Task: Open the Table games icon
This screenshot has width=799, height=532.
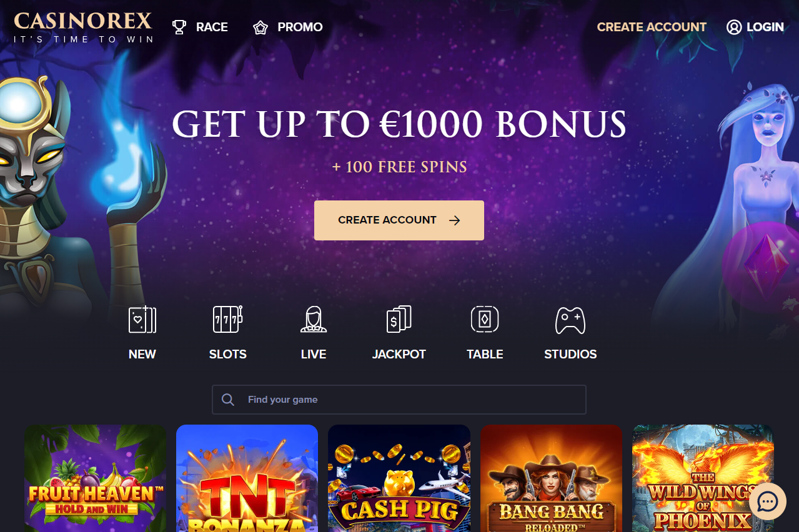Action: pyautogui.click(x=485, y=319)
